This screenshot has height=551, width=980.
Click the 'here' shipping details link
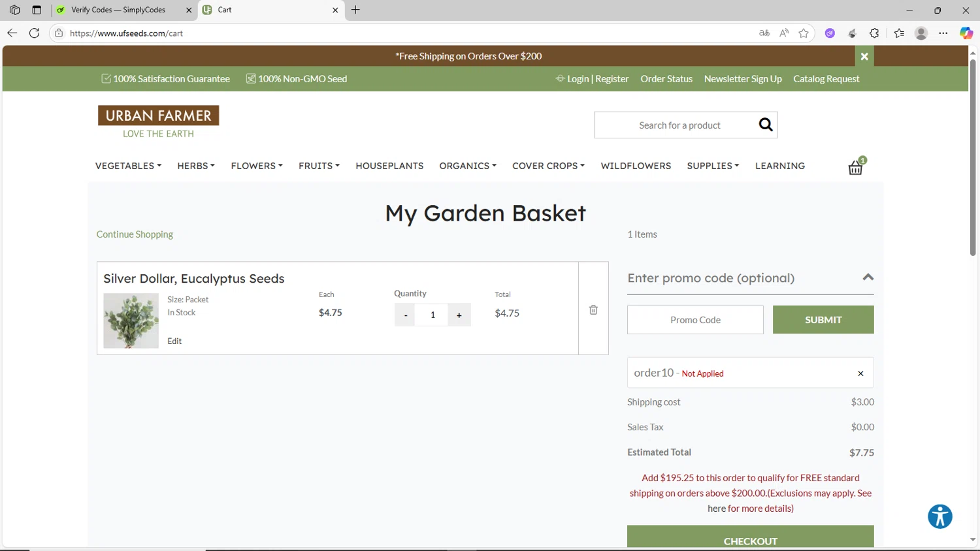(x=717, y=509)
